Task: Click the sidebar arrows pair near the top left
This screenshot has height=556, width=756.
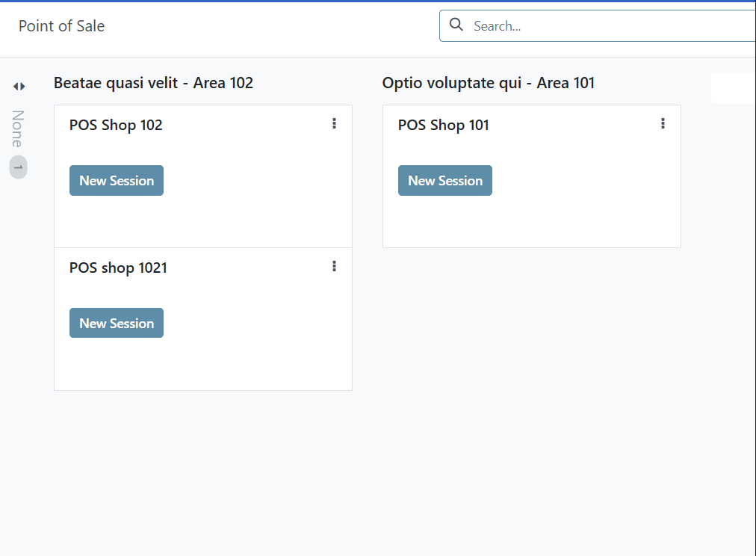Action: point(18,86)
